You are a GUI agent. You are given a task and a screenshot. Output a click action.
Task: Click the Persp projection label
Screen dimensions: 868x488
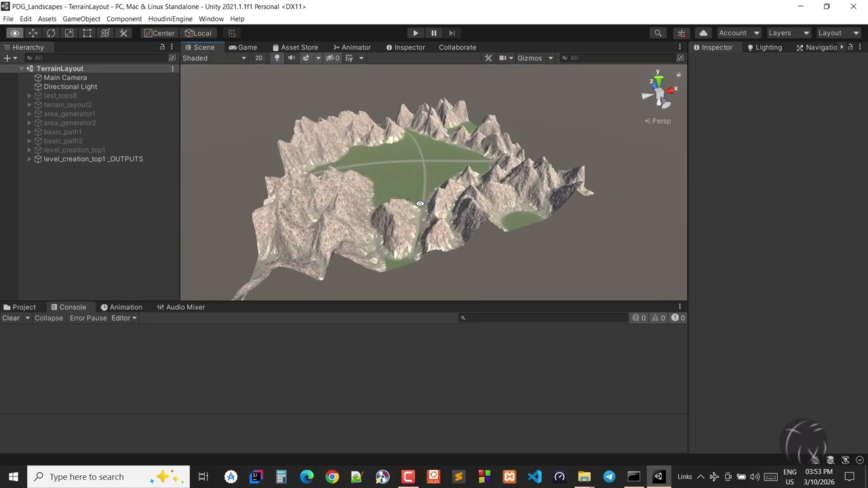(x=658, y=121)
